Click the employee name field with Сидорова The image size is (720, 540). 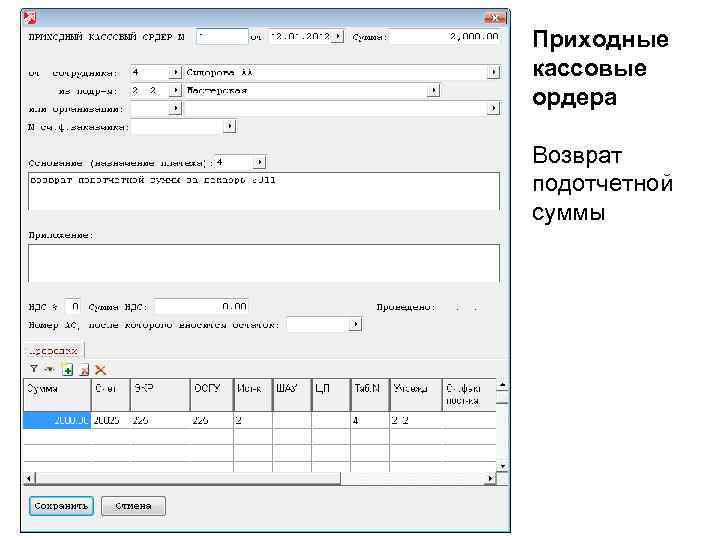(336, 72)
